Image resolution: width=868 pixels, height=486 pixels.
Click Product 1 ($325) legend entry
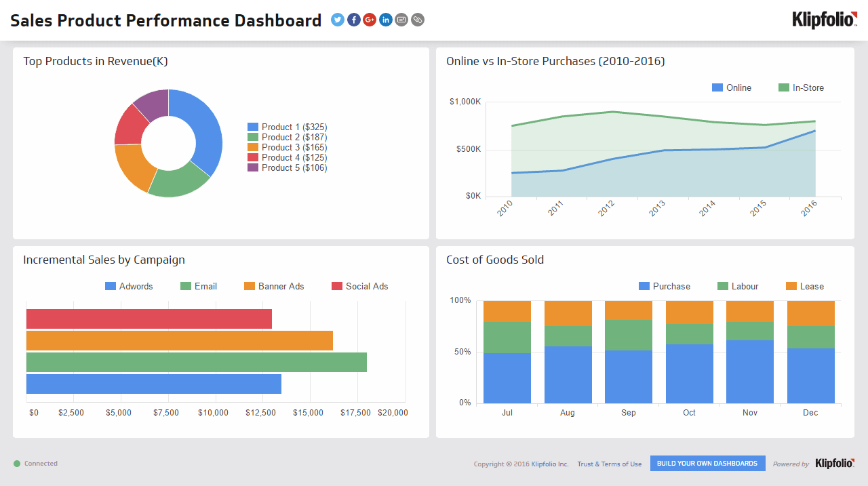(288, 127)
